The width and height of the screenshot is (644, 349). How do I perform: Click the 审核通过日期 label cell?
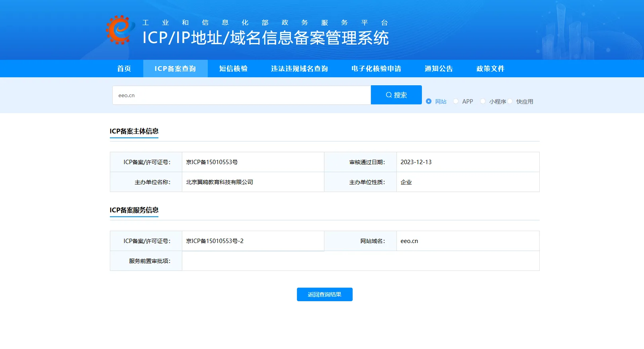(x=361, y=162)
